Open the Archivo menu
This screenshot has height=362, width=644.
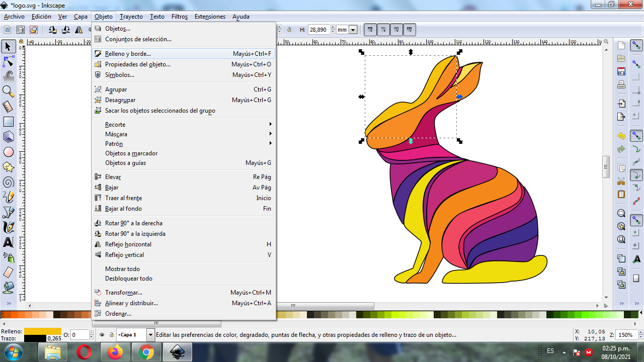pyautogui.click(x=14, y=16)
